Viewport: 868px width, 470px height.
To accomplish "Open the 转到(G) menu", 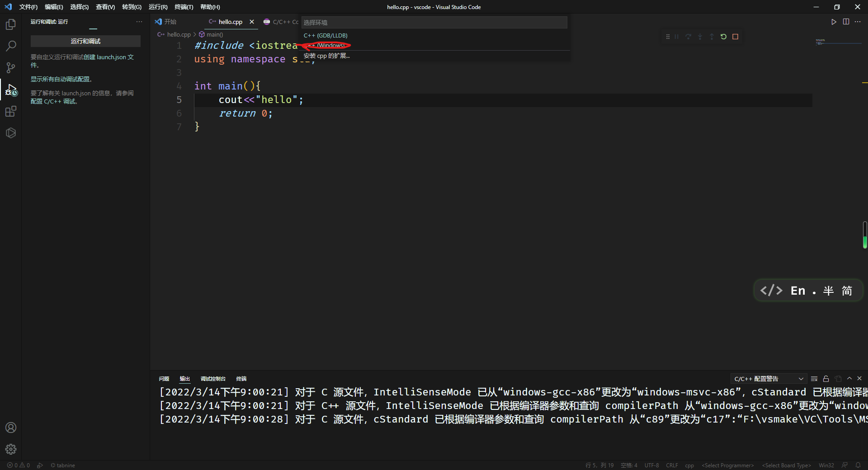I will [132, 7].
